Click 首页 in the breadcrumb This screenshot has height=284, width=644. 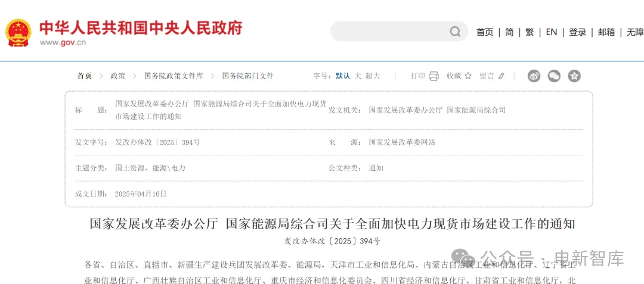point(84,76)
